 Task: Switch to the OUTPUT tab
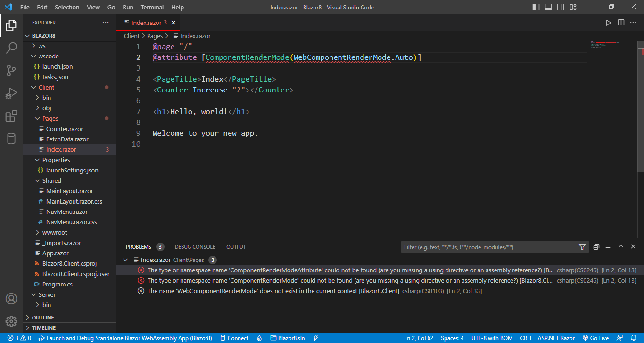(x=236, y=247)
